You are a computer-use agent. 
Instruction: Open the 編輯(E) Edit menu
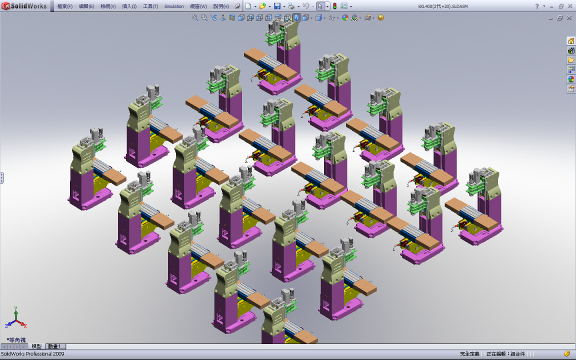(x=86, y=6)
